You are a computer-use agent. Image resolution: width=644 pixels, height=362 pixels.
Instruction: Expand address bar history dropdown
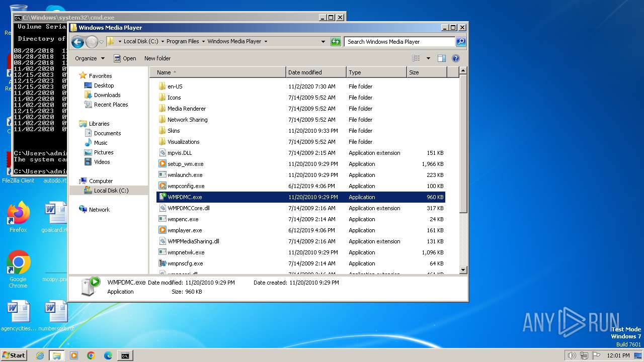pos(323,42)
